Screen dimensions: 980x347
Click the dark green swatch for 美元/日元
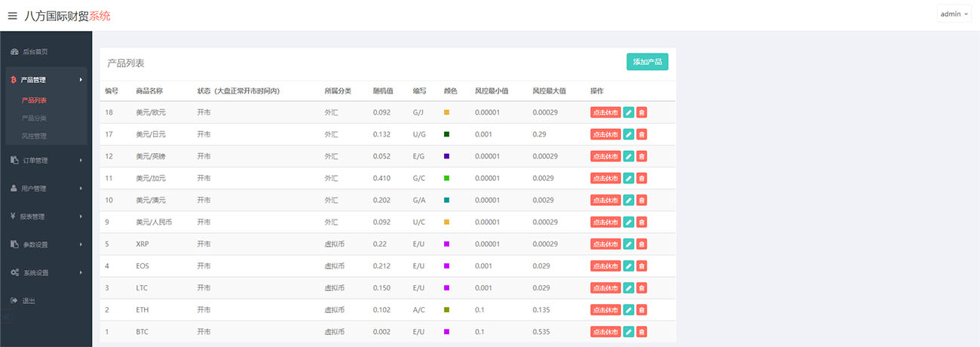point(447,134)
